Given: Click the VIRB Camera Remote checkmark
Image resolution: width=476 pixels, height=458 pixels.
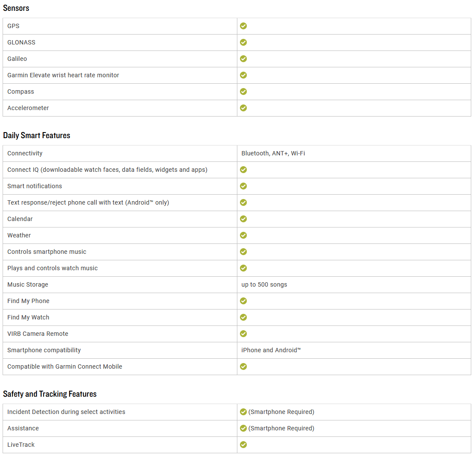Looking at the screenshot, I should click(243, 334).
